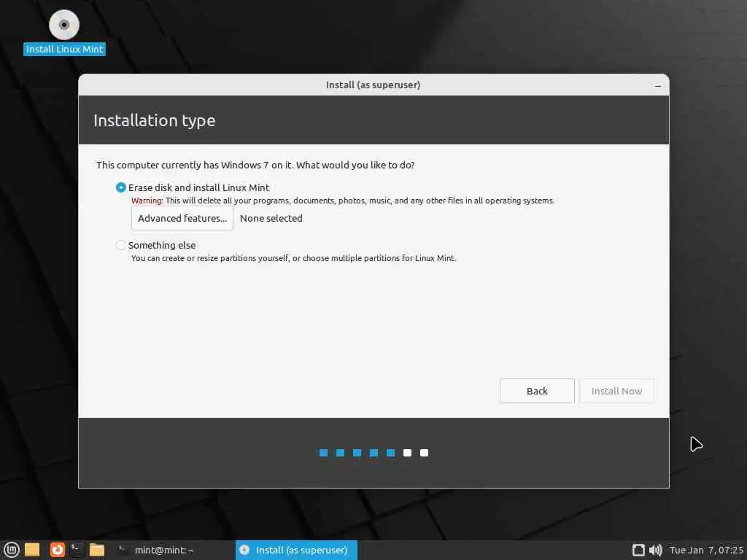The height and width of the screenshot is (560, 747).
Task: Open the clock showing Tue Jan 7
Action: coord(706,550)
